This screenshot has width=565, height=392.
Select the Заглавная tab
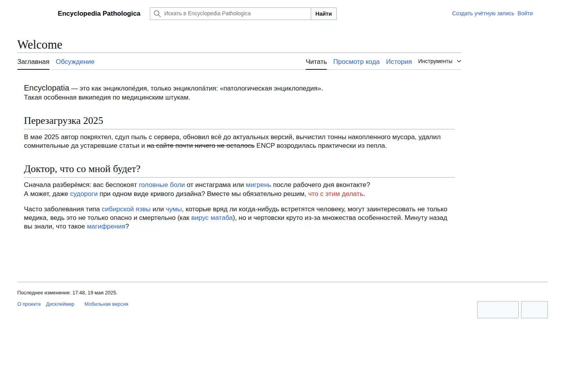pyautogui.click(x=33, y=62)
